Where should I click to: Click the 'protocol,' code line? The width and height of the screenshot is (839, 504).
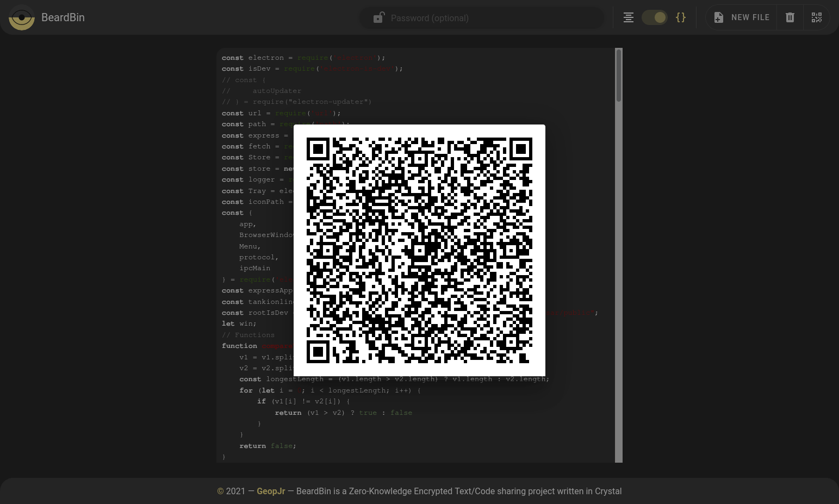click(259, 257)
